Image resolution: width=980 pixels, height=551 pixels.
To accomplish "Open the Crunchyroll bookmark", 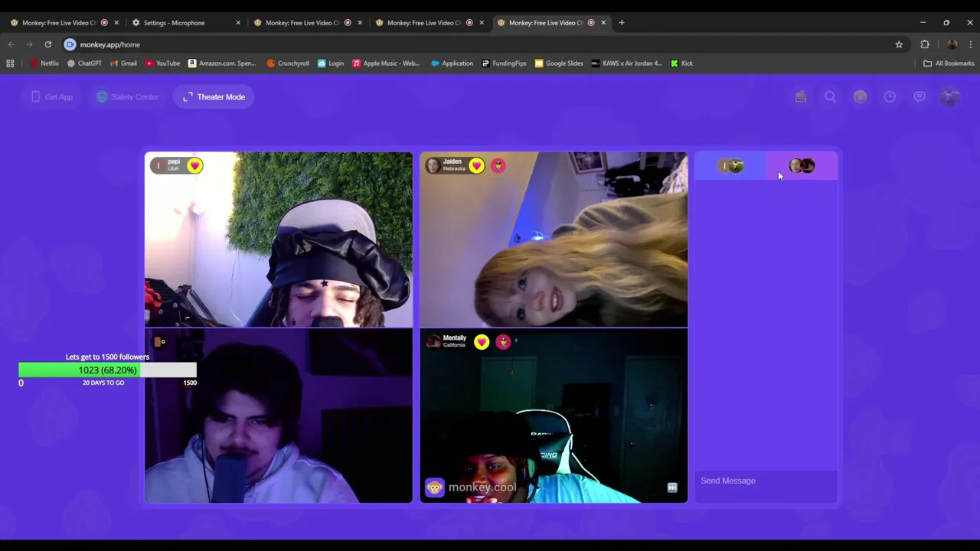I will (288, 64).
